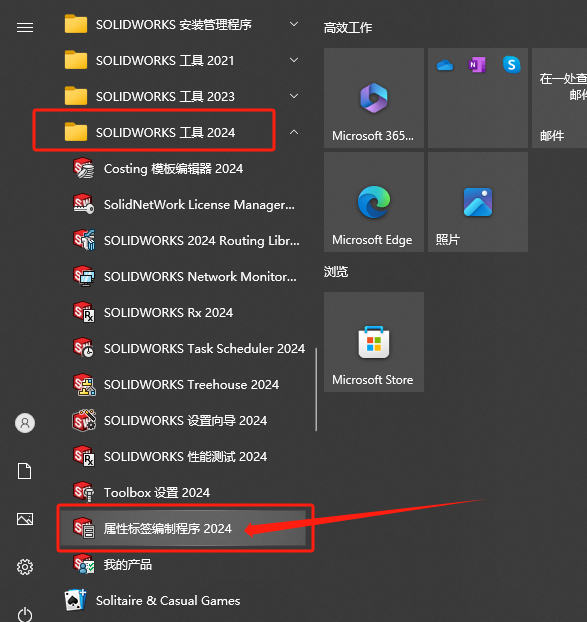Click the SOLIDWORKS 安装管理程序 folder icon
The width and height of the screenshot is (587, 622).
pos(76,24)
